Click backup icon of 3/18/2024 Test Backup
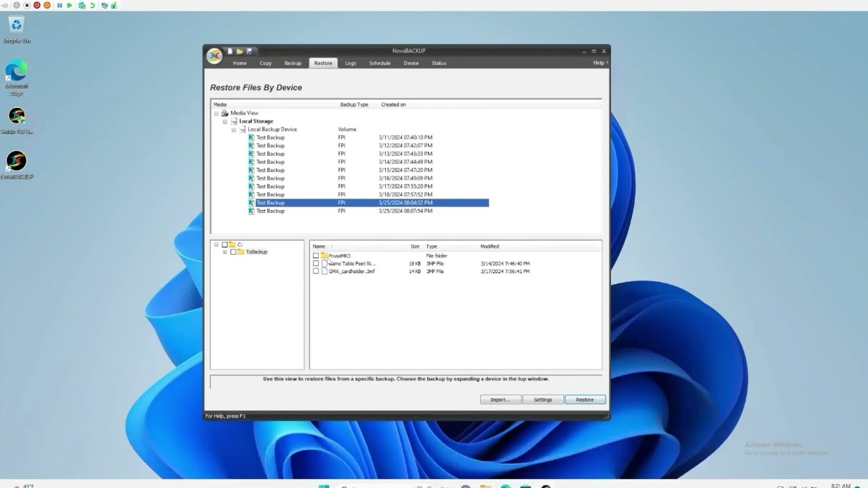The width and height of the screenshot is (868, 488). [x=251, y=195]
